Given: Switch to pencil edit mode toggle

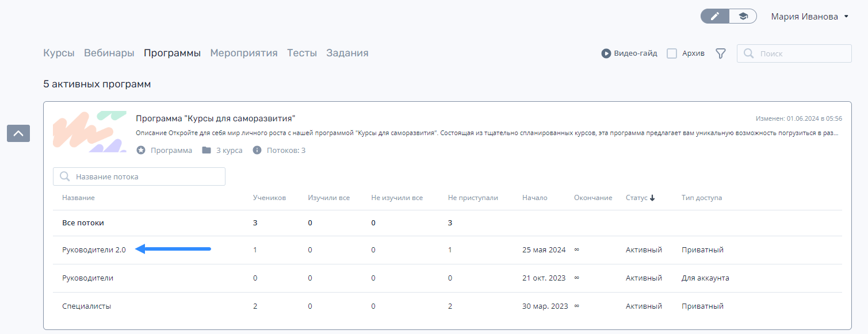Looking at the screenshot, I should click(x=714, y=16).
